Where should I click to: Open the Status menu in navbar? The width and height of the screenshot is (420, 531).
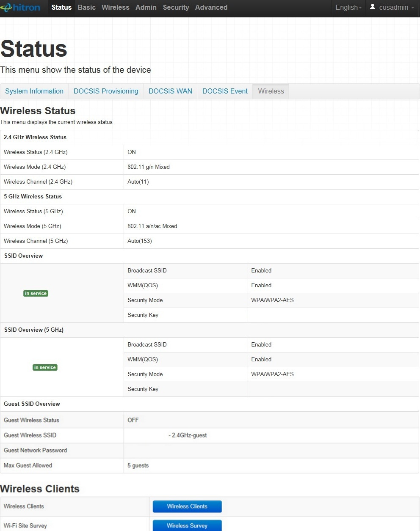pyautogui.click(x=61, y=8)
